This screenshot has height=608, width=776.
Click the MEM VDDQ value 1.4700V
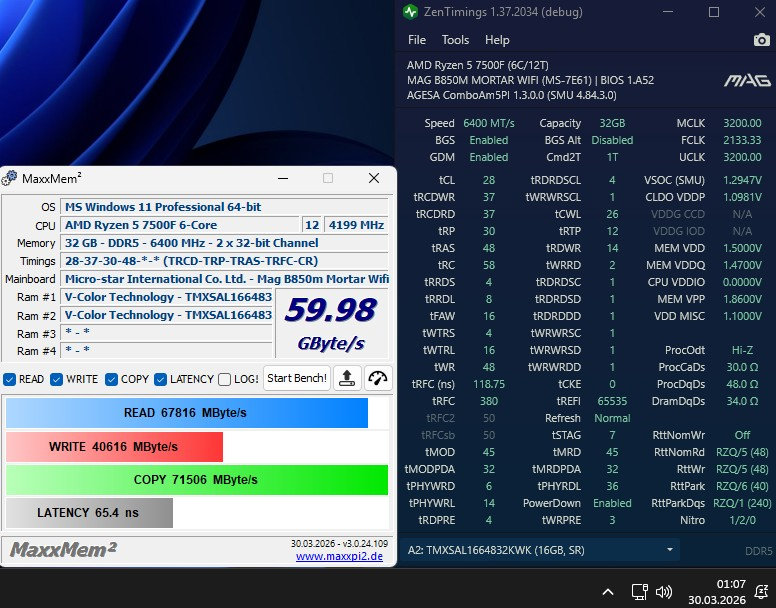(742, 265)
